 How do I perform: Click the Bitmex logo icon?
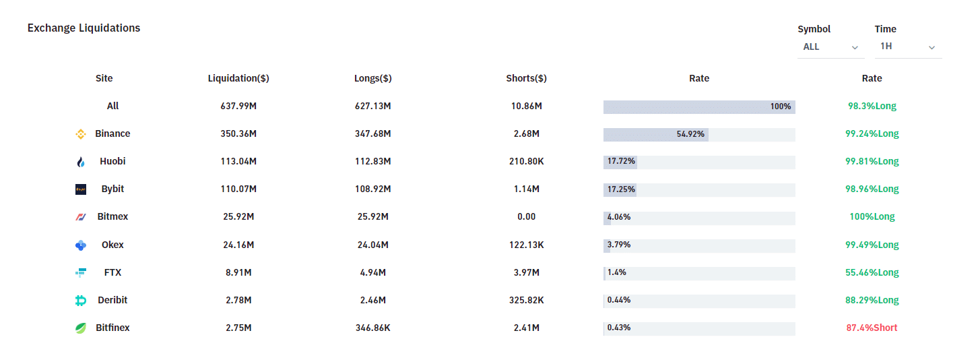tap(81, 217)
